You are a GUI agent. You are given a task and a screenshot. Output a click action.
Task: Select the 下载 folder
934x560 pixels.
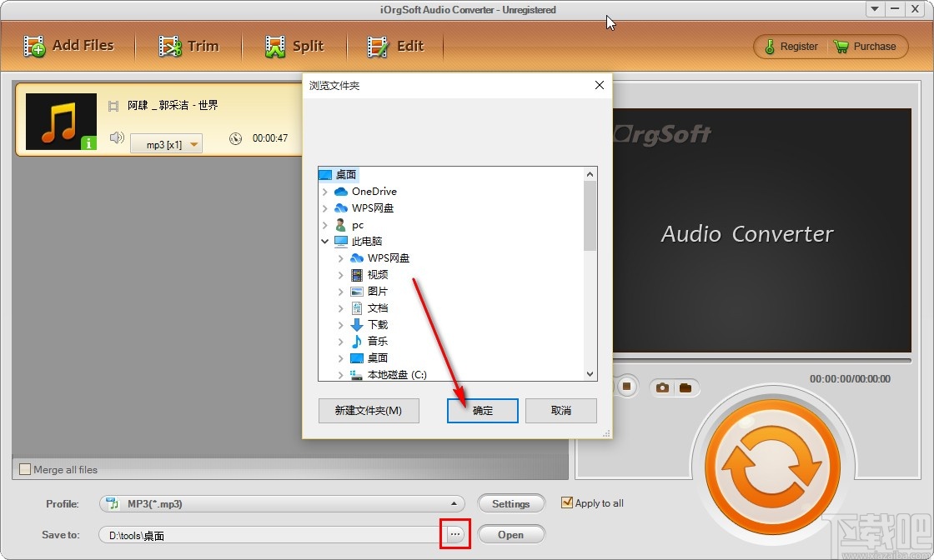pyautogui.click(x=377, y=324)
